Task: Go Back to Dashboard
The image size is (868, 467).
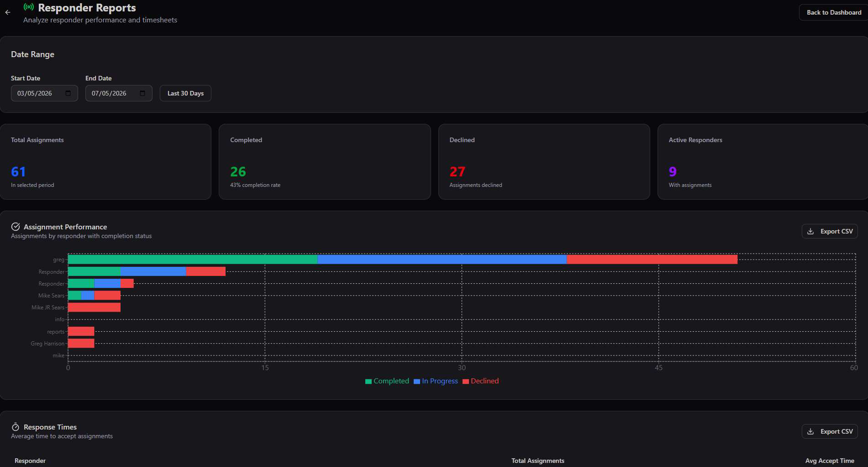Action: pyautogui.click(x=834, y=12)
